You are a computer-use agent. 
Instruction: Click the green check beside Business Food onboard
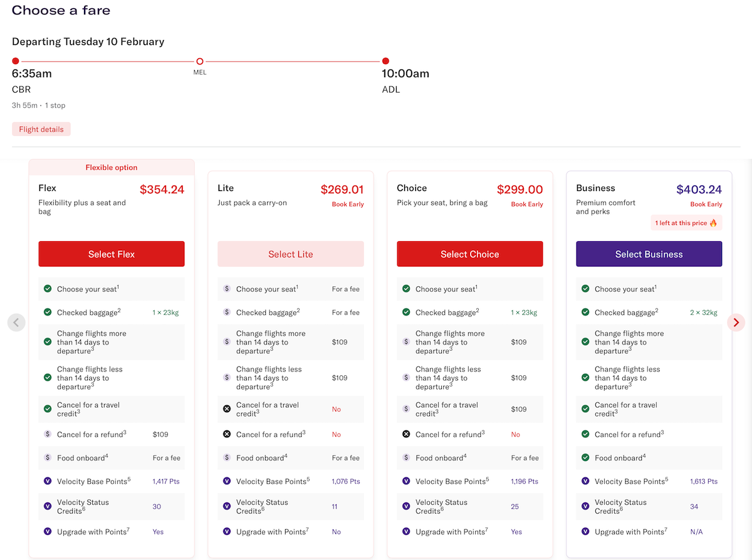point(585,457)
